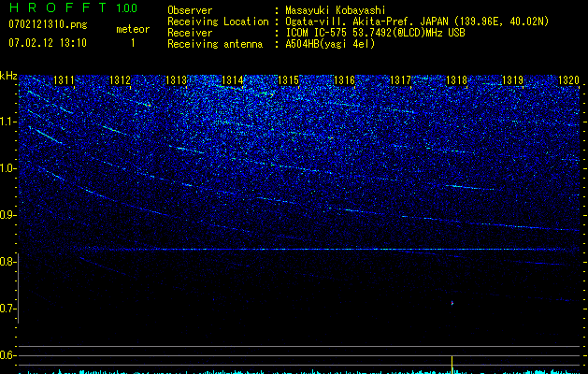Click the kHz axis unit label

[8, 76]
